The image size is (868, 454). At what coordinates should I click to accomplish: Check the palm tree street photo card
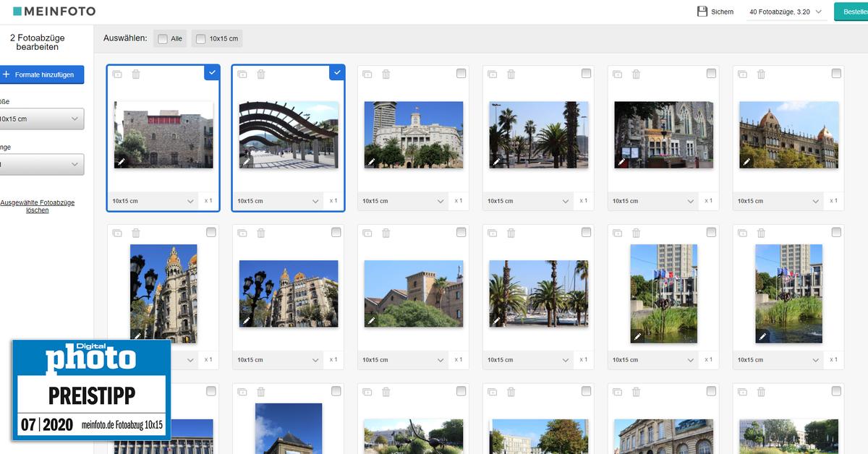point(587,73)
